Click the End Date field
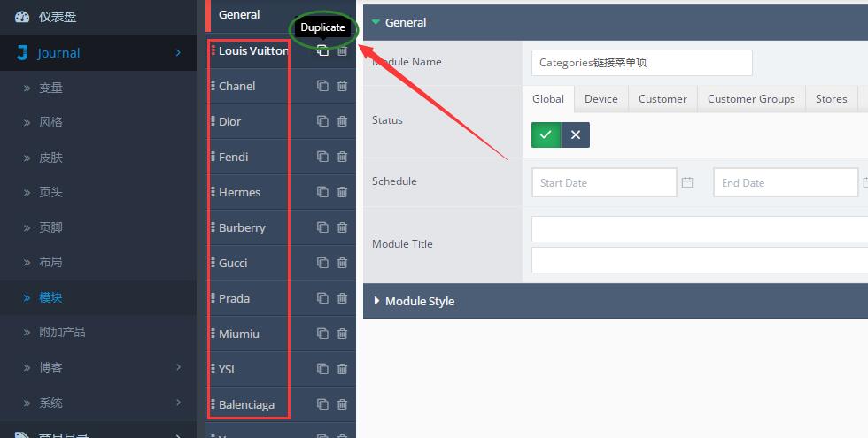 pos(786,182)
